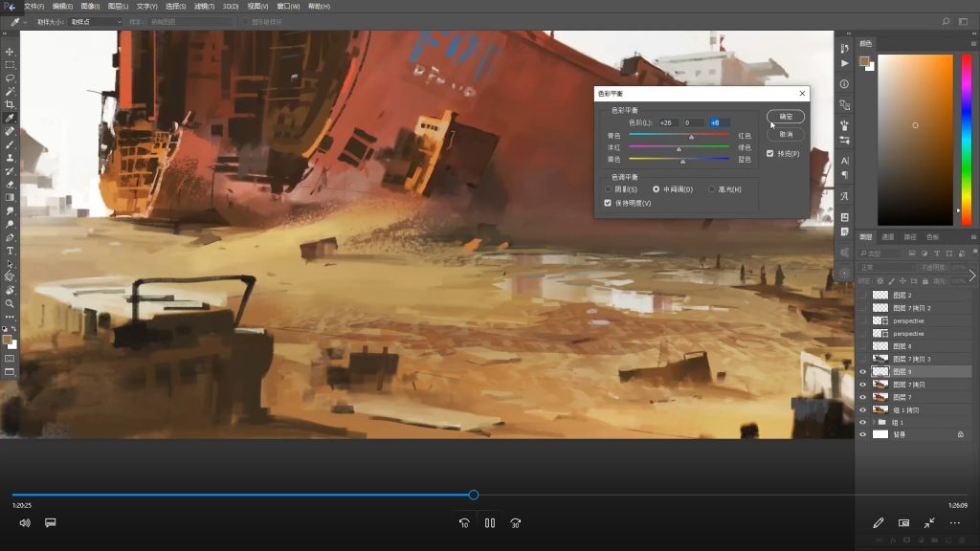Open the 取样点 sample size dropdown
The height and width of the screenshot is (551, 980).
pyautogui.click(x=96, y=21)
